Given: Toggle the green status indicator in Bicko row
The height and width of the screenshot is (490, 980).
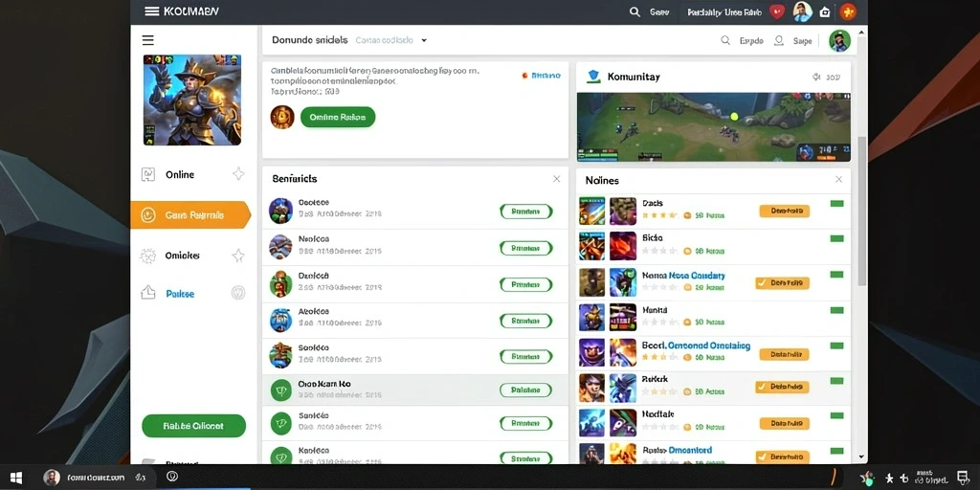Looking at the screenshot, I should (x=836, y=238).
